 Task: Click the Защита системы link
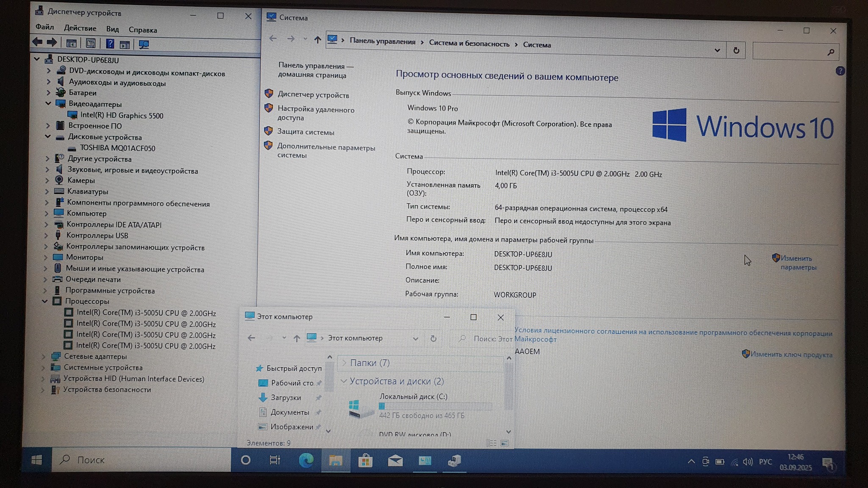pos(306,132)
